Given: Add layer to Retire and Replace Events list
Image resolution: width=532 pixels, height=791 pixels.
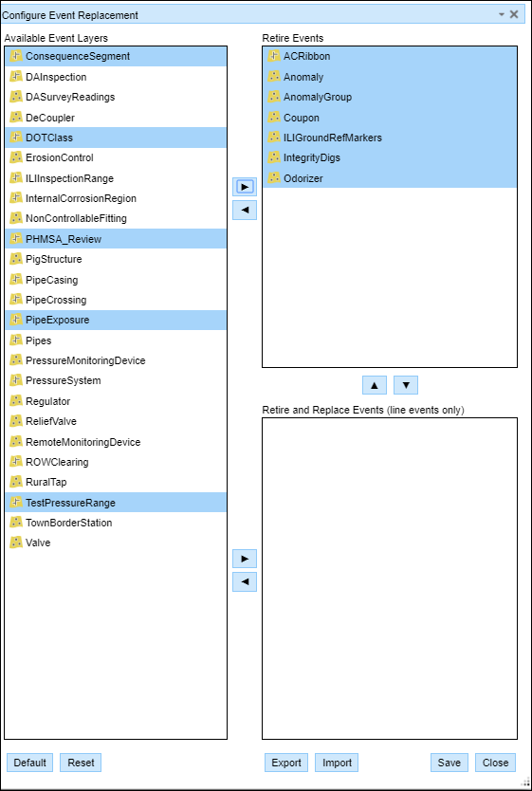Looking at the screenshot, I should pyautogui.click(x=245, y=559).
